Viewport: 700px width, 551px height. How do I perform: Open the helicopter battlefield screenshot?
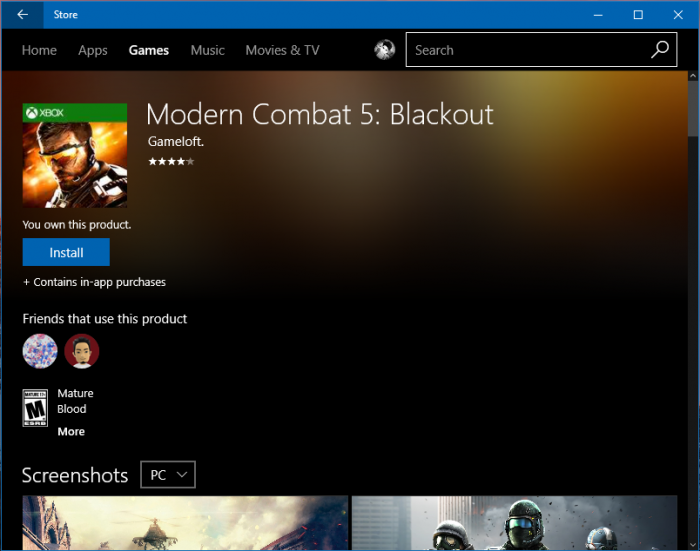click(185, 522)
